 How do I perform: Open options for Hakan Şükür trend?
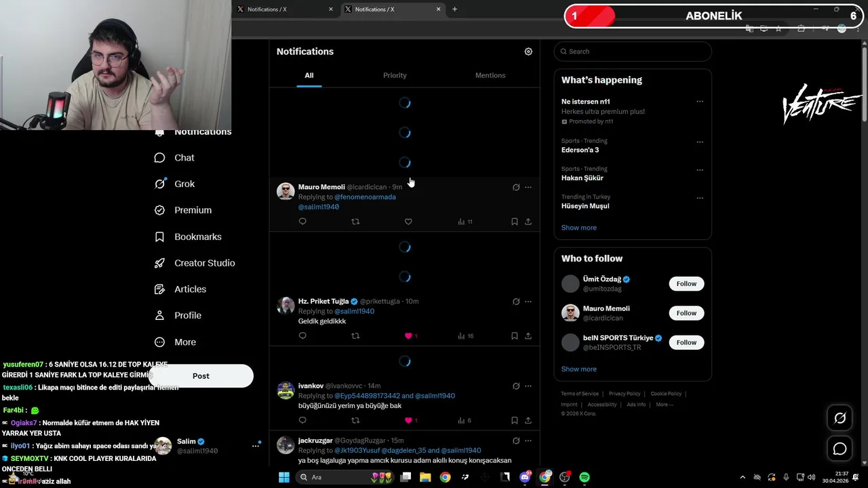click(x=700, y=170)
